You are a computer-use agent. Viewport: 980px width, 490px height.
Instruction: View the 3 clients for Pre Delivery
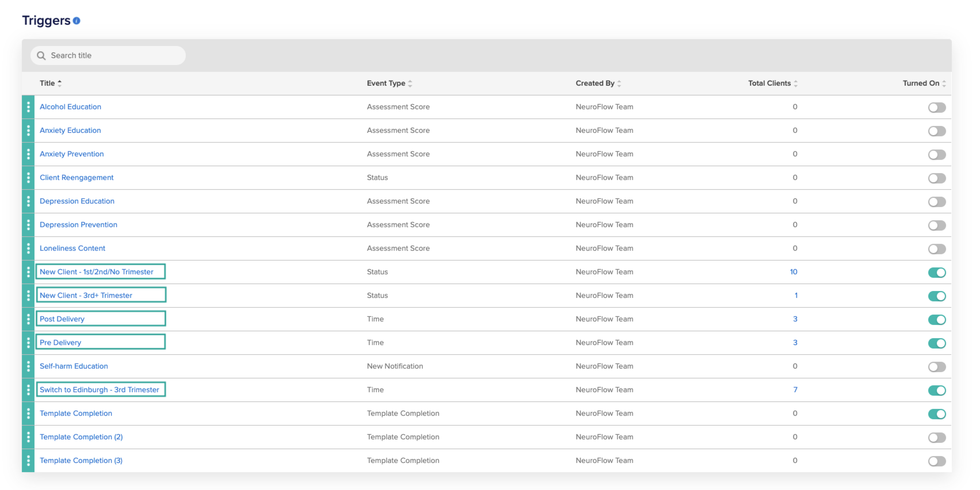pyautogui.click(x=795, y=343)
